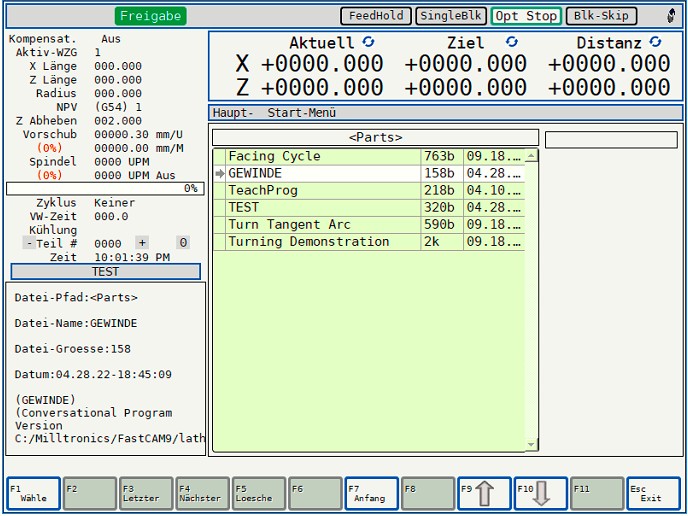This screenshot has height=516, width=688.
Task: Select the TEST program in list
Action: pos(369,208)
